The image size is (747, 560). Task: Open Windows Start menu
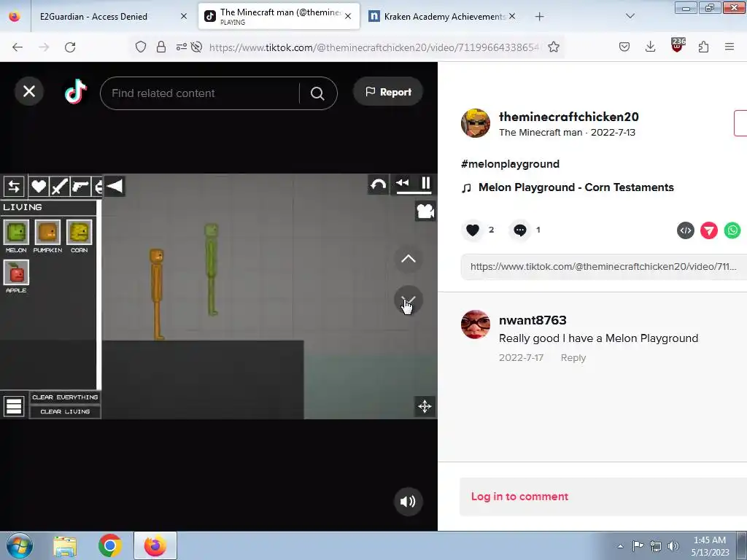[x=20, y=545]
